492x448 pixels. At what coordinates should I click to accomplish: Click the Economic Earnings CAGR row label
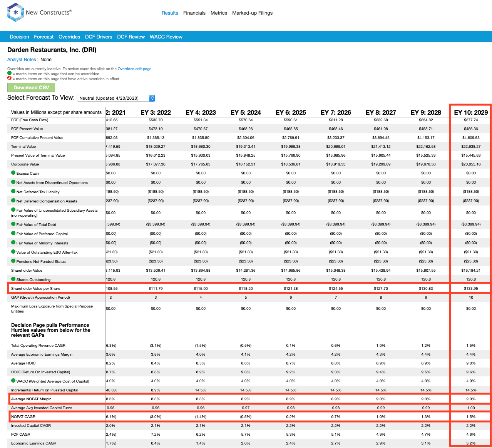[33, 443]
